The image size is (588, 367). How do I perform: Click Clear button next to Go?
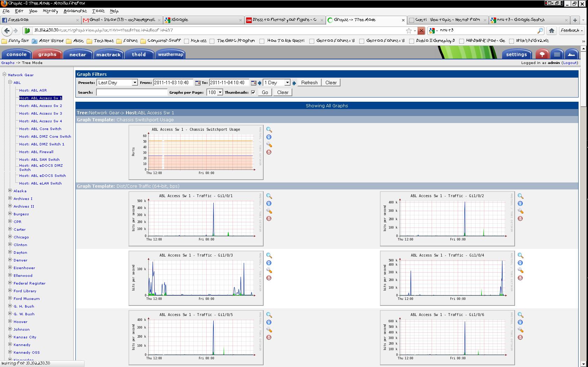point(283,92)
